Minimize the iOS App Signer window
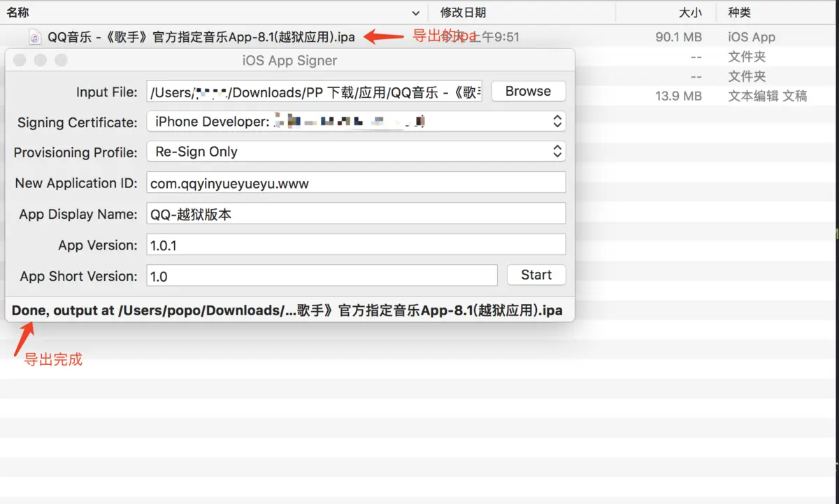 [x=41, y=60]
